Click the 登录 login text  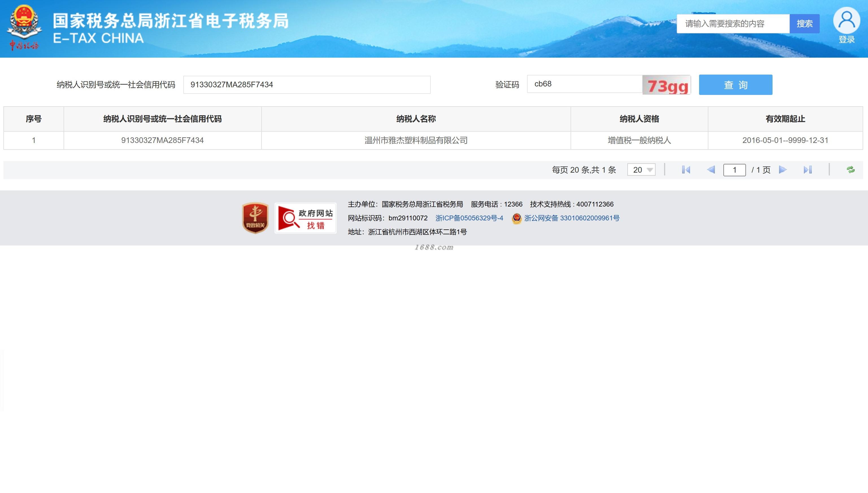(847, 40)
